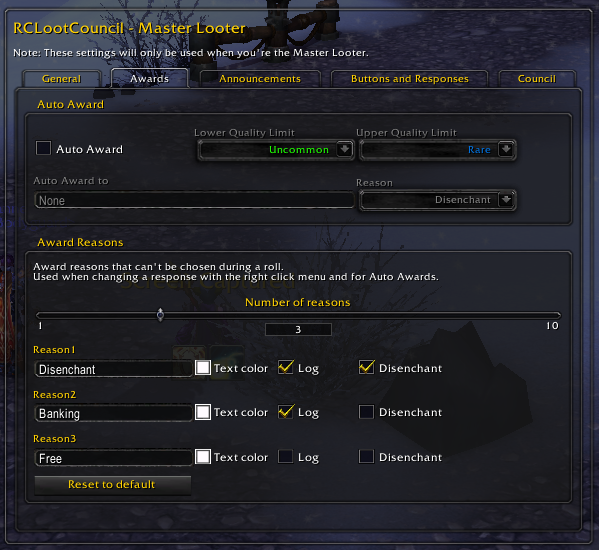Enable Disenchant checkbox for Reason3
Viewport: 599px width, 550px height.
(366, 456)
